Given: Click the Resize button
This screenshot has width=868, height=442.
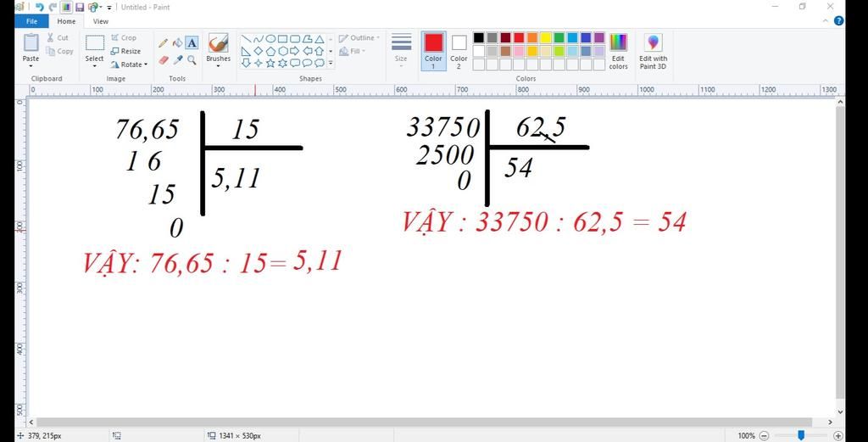Looking at the screenshot, I should pyautogui.click(x=125, y=51).
